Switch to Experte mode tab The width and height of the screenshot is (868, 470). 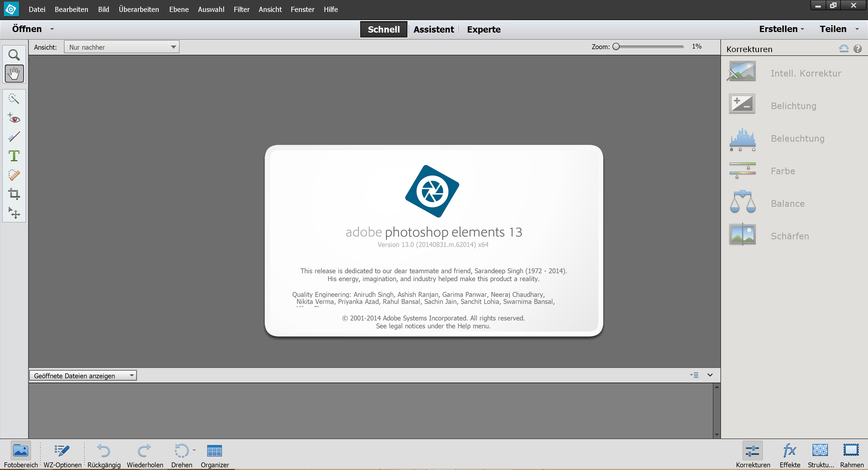(484, 29)
